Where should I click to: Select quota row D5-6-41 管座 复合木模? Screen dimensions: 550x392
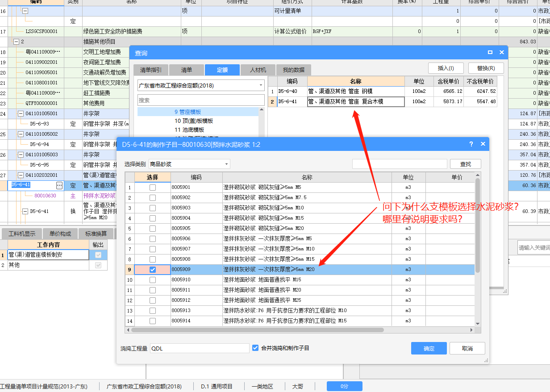[383, 102]
